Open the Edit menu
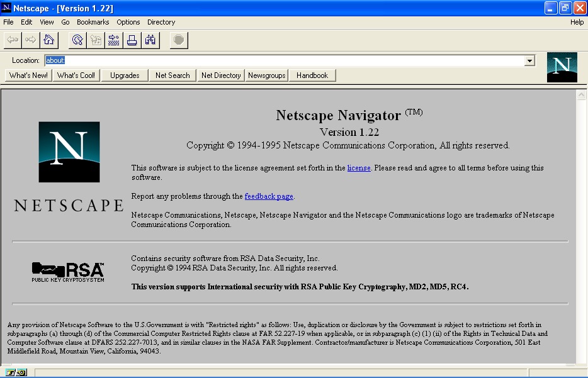This screenshot has height=378, width=588. tap(26, 22)
